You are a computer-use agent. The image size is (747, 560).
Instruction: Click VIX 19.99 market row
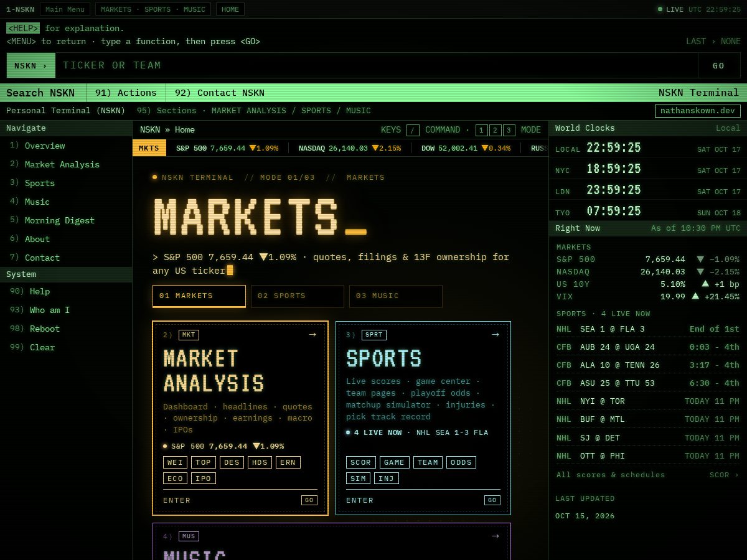click(648, 297)
